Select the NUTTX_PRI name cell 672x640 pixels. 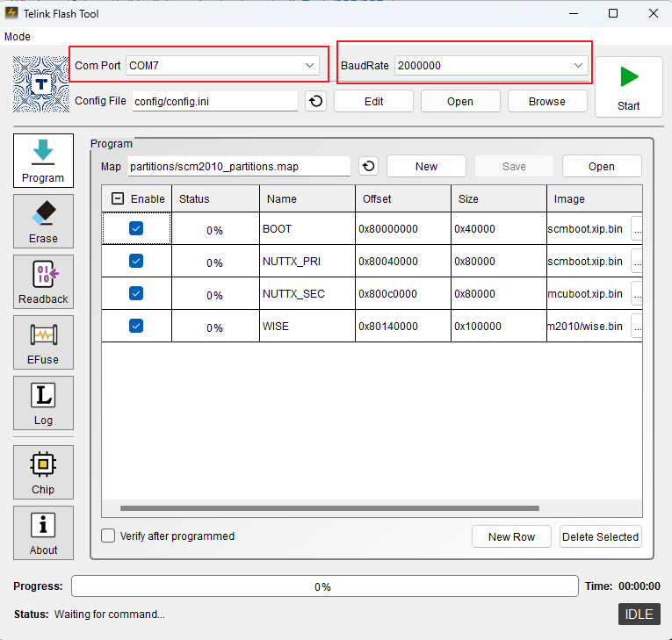click(x=307, y=262)
